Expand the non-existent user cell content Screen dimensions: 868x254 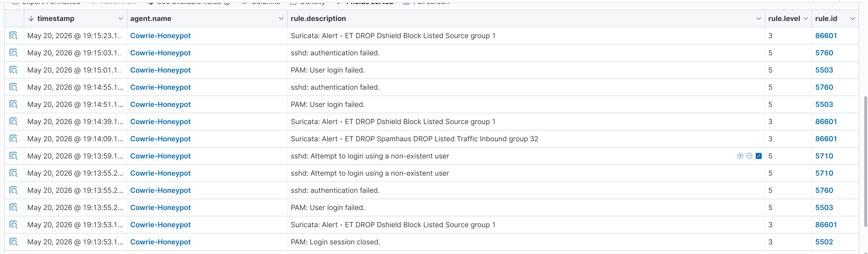tap(759, 156)
